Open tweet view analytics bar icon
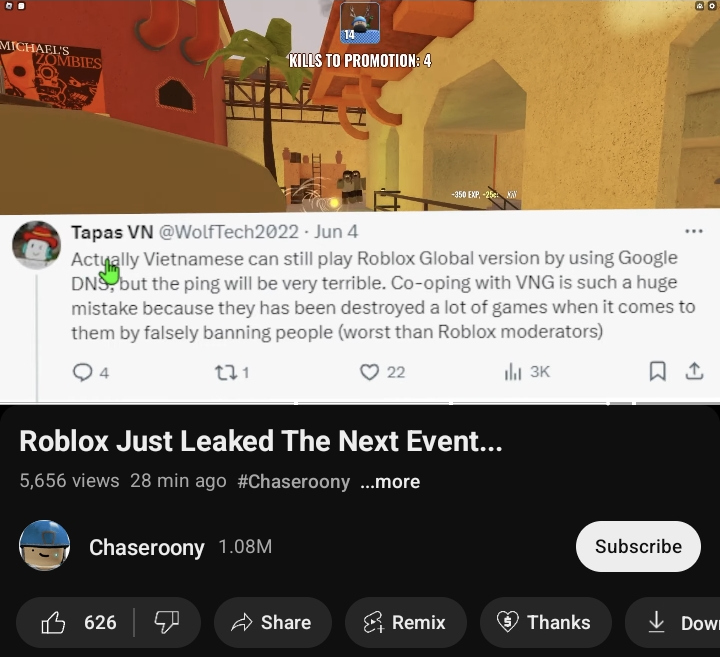The image size is (720, 657). [513, 372]
